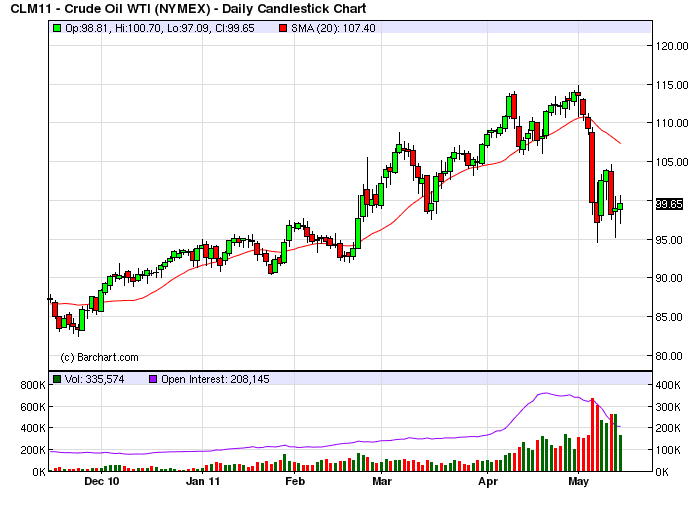Screen dimensions: 700x512
Task: Click the Apr date axis label
Action: (488, 481)
